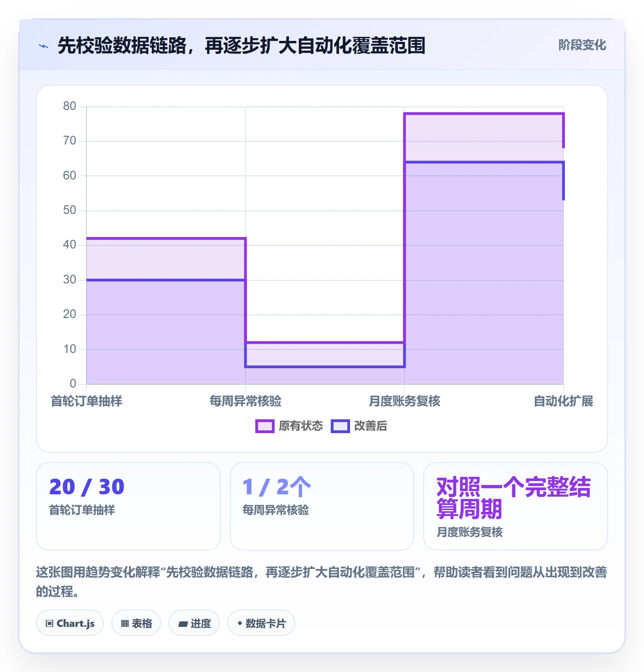Toggle the 原有状态 legend entry
The image size is (644, 672).
[289, 426]
